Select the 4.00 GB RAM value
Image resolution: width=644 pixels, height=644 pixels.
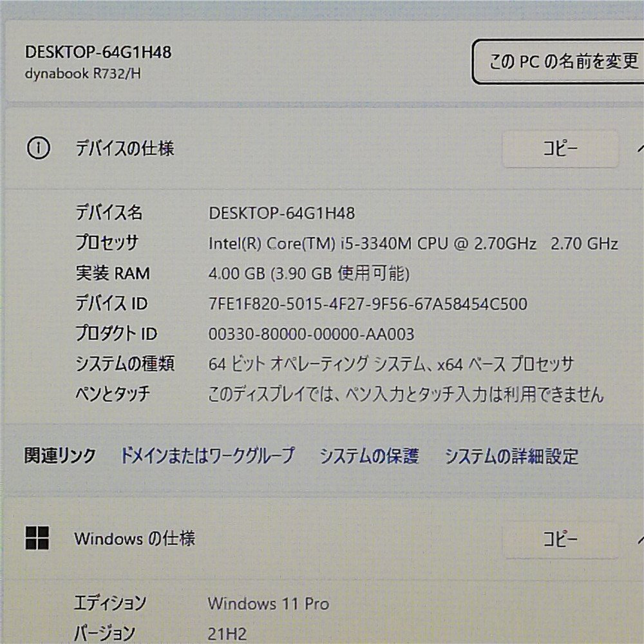pyautogui.click(x=309, y=274)
